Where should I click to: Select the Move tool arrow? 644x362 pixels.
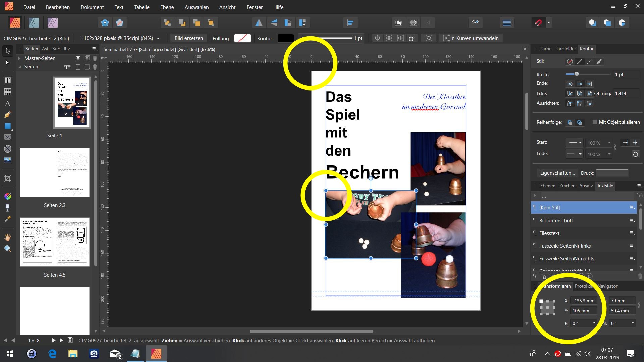(8, 51)
